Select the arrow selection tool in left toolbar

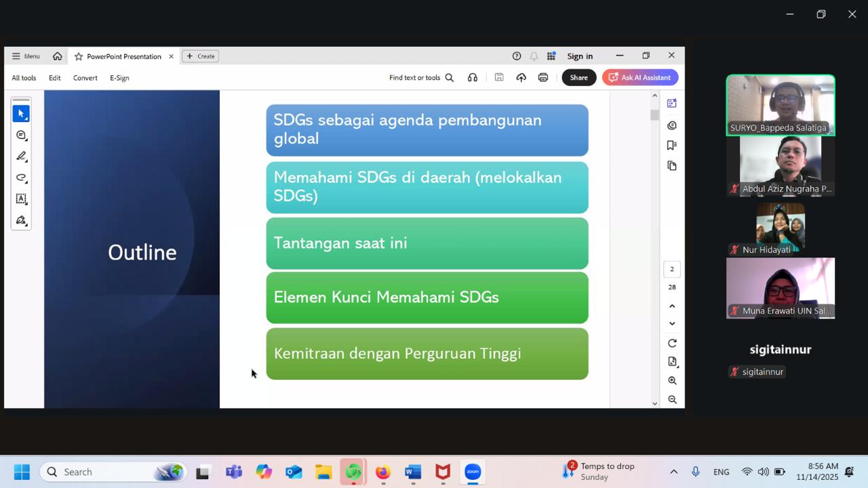[x=21, y=114]
